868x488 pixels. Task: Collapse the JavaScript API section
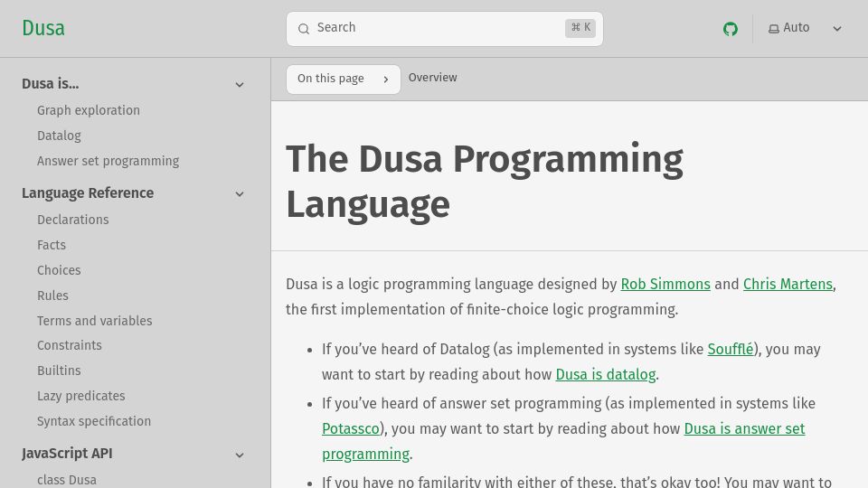239,455
